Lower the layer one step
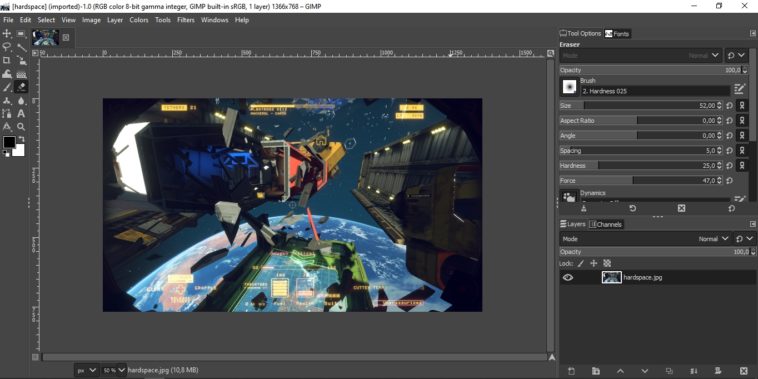 (644, 371)
